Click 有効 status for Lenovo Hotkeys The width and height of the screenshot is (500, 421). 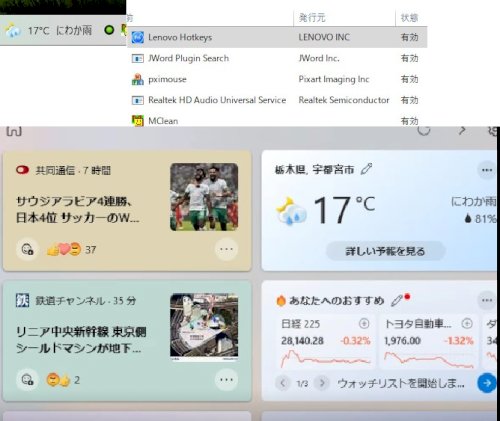tap(409, 37)
